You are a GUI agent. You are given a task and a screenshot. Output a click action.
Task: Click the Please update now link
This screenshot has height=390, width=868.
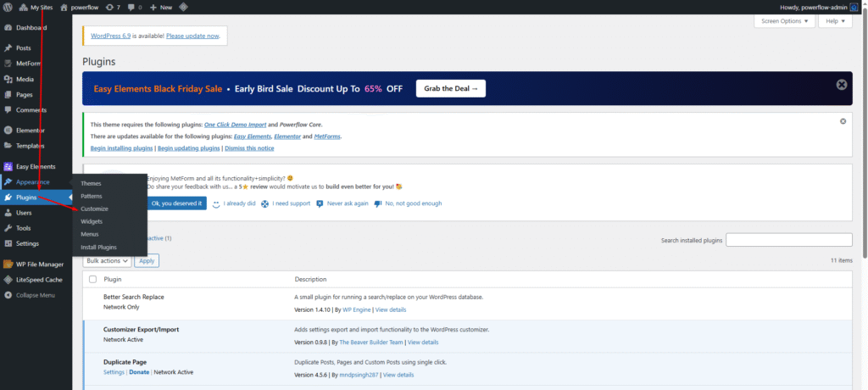pyautogui.click(x=192, y=36)
